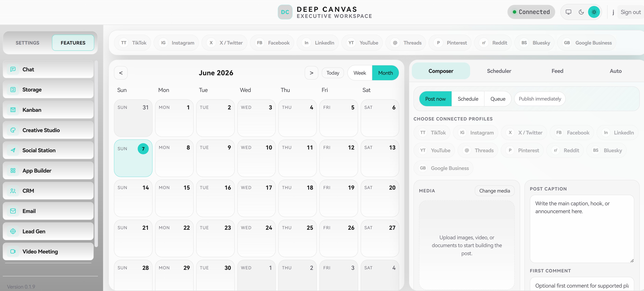
Task: Open the Composer tab
Action: pyautogui.click(x=441, y=71)
